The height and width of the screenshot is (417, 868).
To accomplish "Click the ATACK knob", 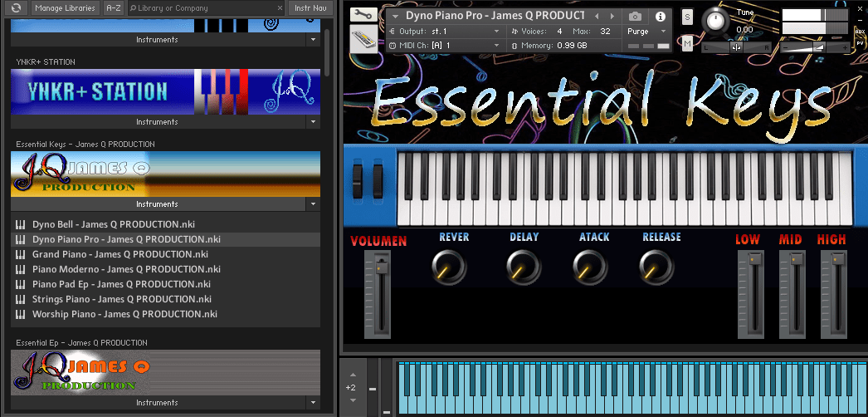I will tap(590, 267).
